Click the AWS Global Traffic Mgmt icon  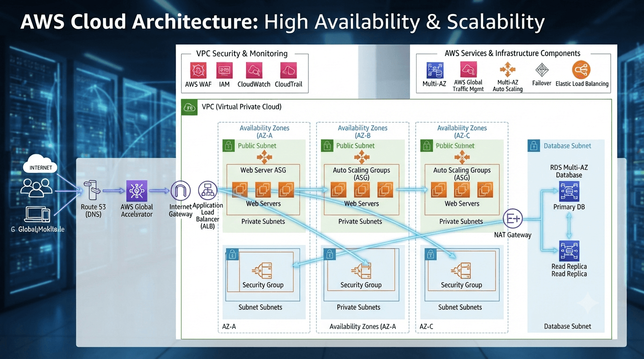[x=468, y=71]
